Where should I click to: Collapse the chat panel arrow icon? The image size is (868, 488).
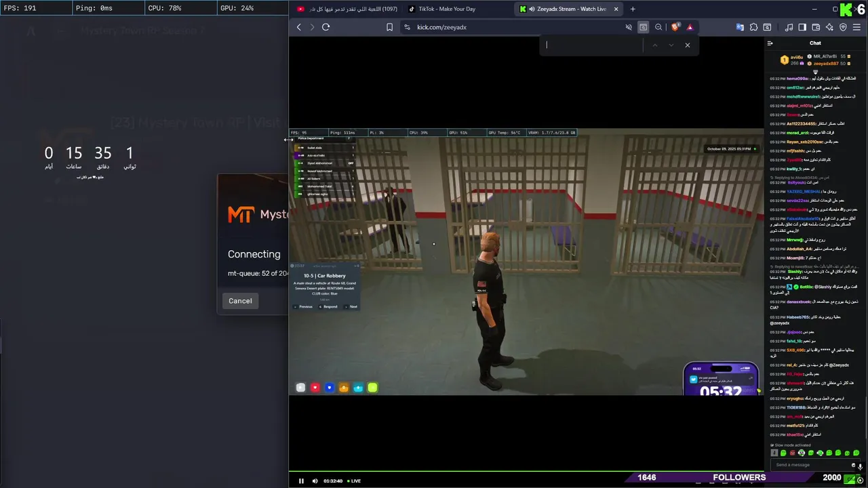(770, 43)
